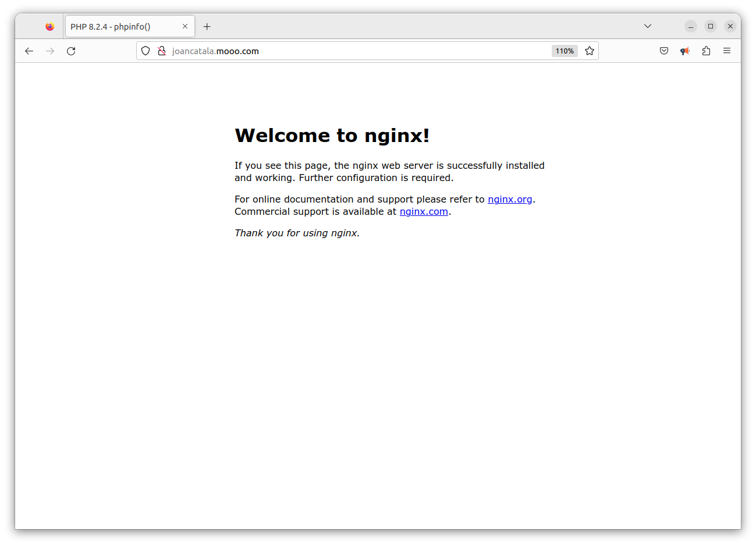Select the PHP 8.2.4 - phpinfo() tab
This screenshot has width=756, height=546.
click(x=130, y=27)
